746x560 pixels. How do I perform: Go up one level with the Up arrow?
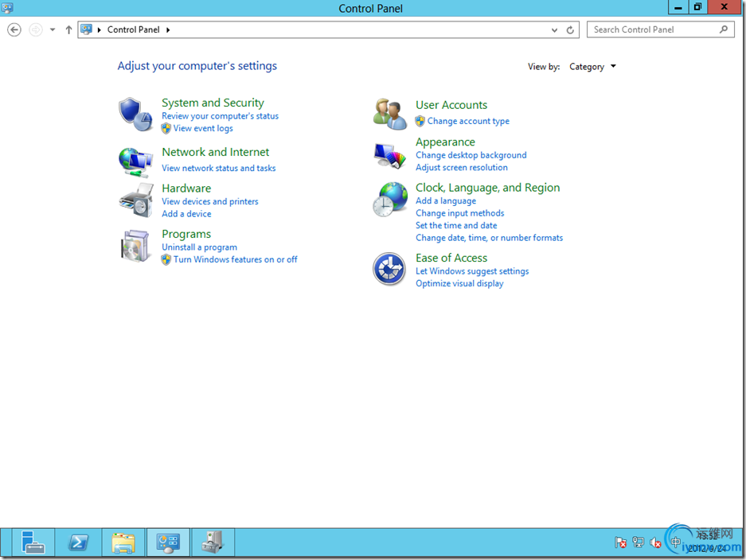(x=68, y=30)
